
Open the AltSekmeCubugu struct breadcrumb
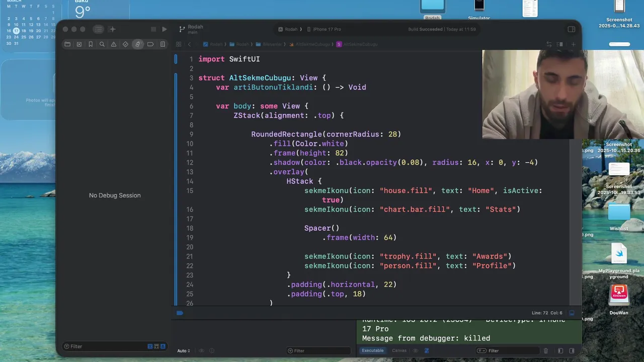(357, 44)
